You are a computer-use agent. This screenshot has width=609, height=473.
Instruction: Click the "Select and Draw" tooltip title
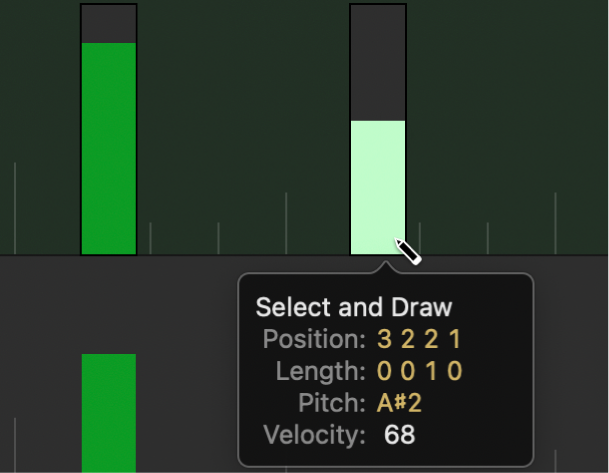pos(354,307)
